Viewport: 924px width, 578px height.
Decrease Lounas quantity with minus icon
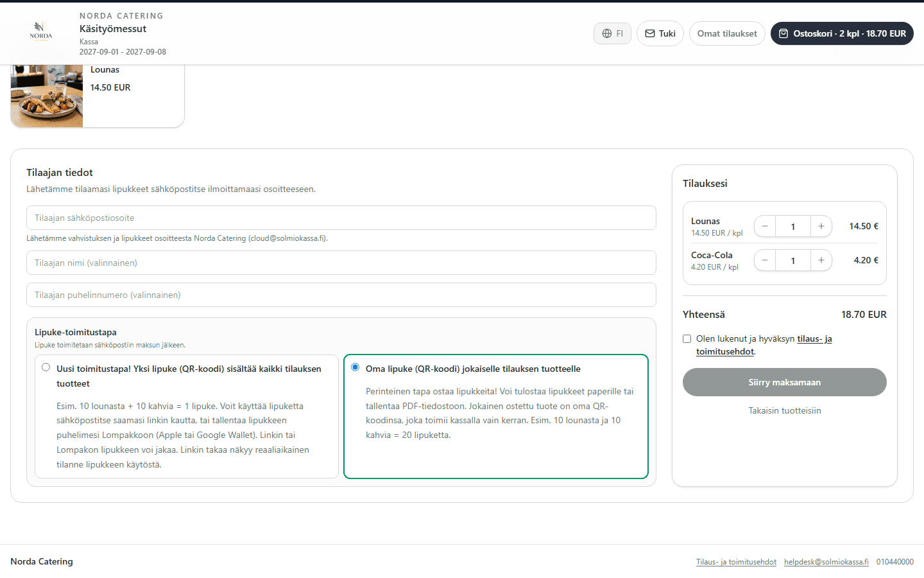click(x=765, y=226)
